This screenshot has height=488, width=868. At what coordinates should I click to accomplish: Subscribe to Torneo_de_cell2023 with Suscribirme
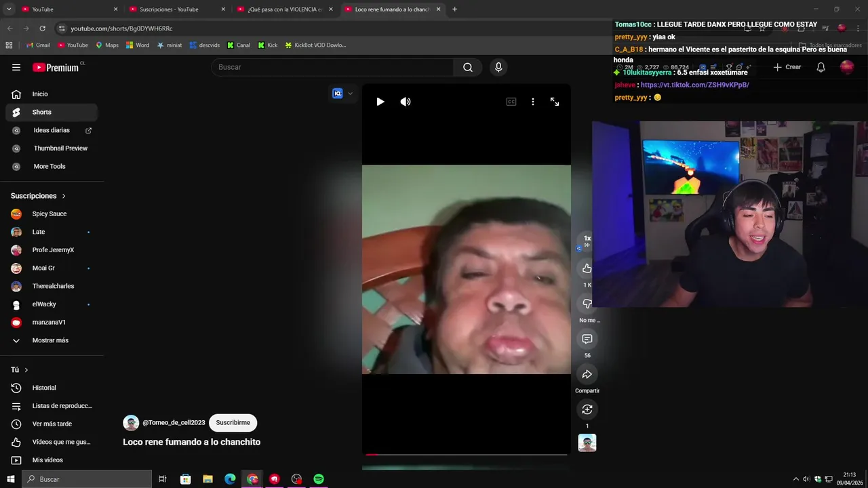click(233, 422)
